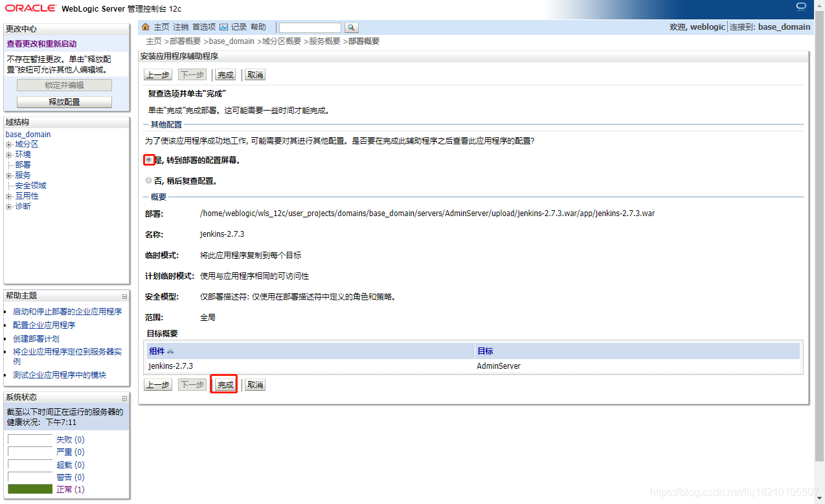Select the 是, 转到部署的配置屏幕 radio button
Image resolution: width=825 pixels, height=504 pixels.
[x=148, y=159]
